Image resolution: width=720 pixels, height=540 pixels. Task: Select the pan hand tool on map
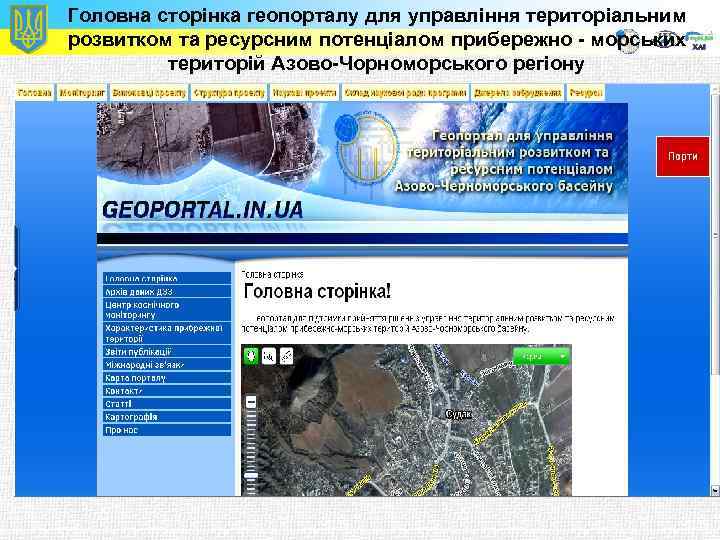tap(251, 356)
